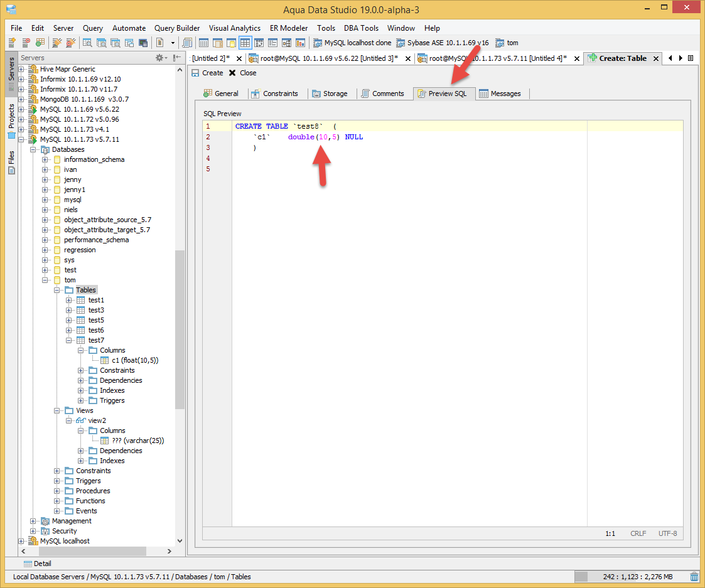Click the dark Shell window toolbar icon
This screenshot has width=705, height=588.
coord(143,43)
